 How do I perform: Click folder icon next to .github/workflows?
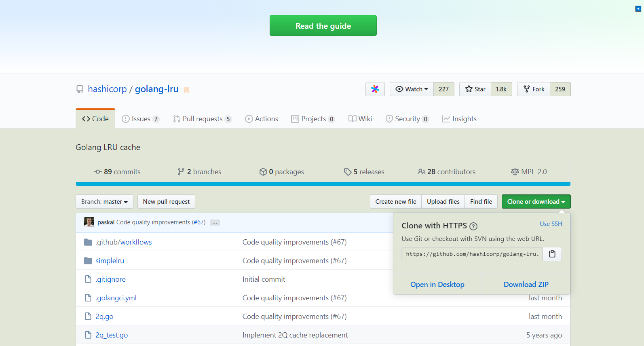[x=88, y=242]
